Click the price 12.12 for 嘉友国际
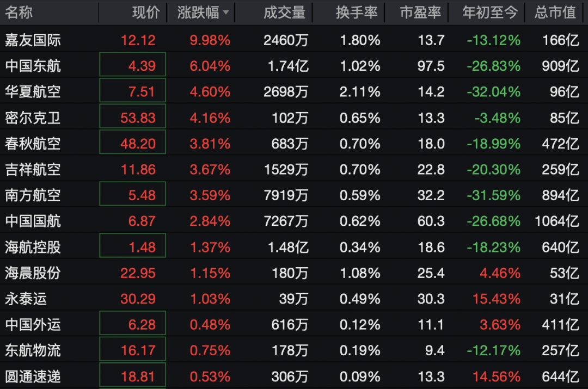 point(138,40)
